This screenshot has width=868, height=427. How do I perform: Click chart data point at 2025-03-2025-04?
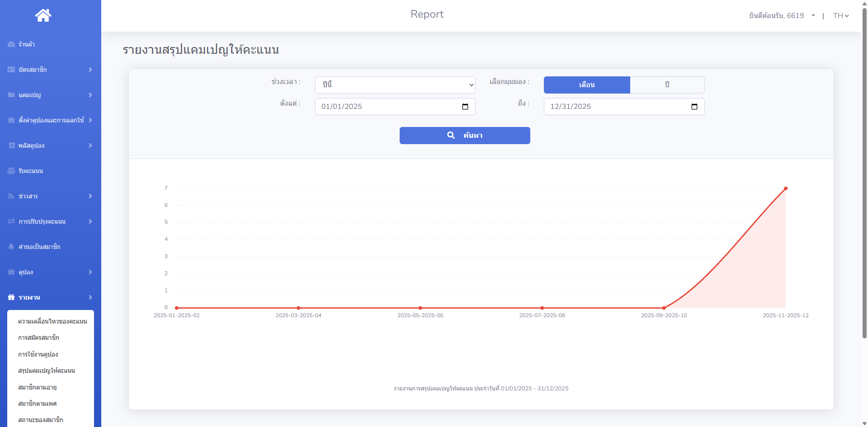[x=298, y=308]
